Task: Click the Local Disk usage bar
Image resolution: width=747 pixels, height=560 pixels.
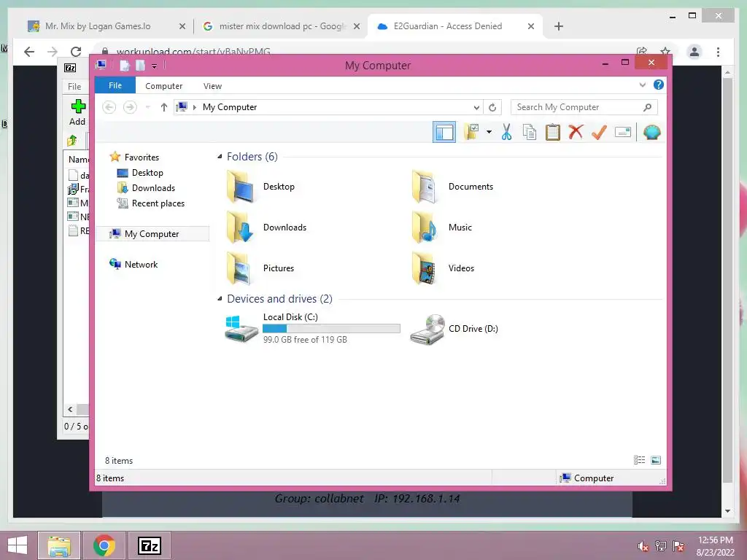Action: pos(331,329)
